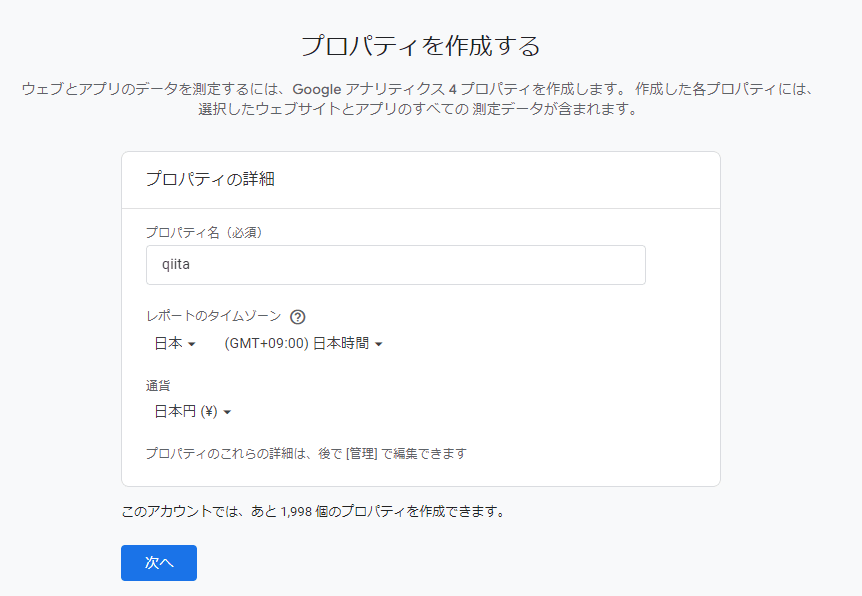
Task: Click the (GMT+09:00) selector's caret icon
Action: click(x=377, y=344)
